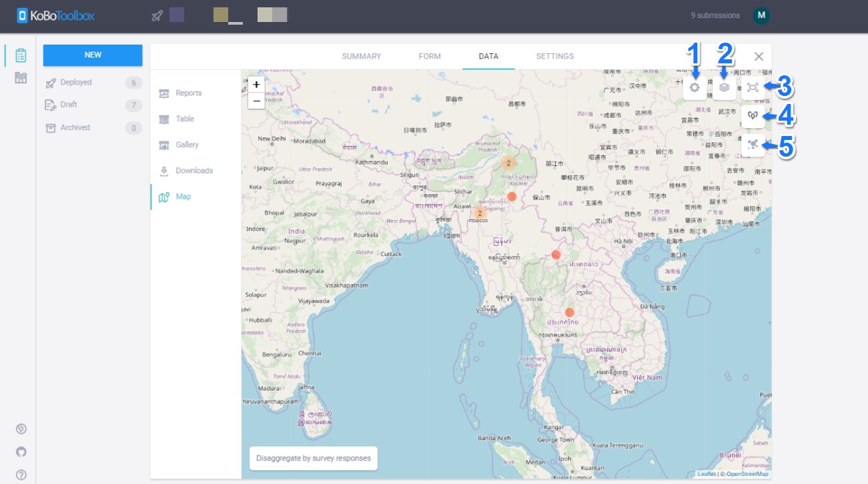This screenshot has height=484, width=868.
Task: Open the Table data view
Action: [x=185, y=119]
